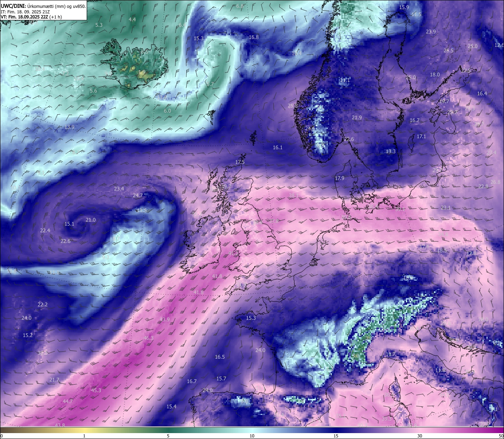Click legend tick label 1
The width and height of the screenshot is (504, 439).
pos(84,436)
